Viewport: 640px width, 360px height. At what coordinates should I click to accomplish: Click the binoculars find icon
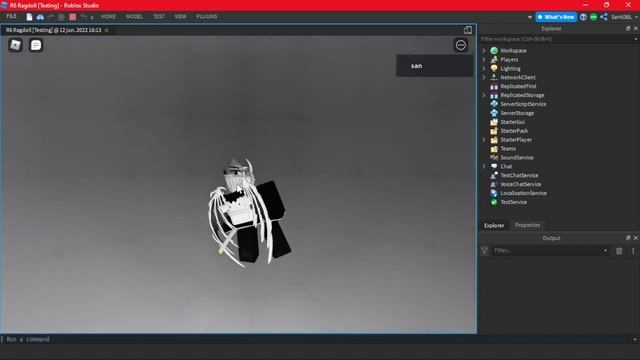click(x=40, y=17)
